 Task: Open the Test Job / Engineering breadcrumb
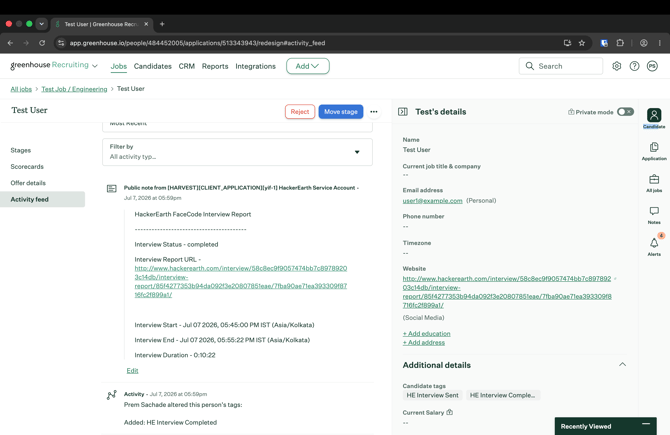[x=74, y=89]
